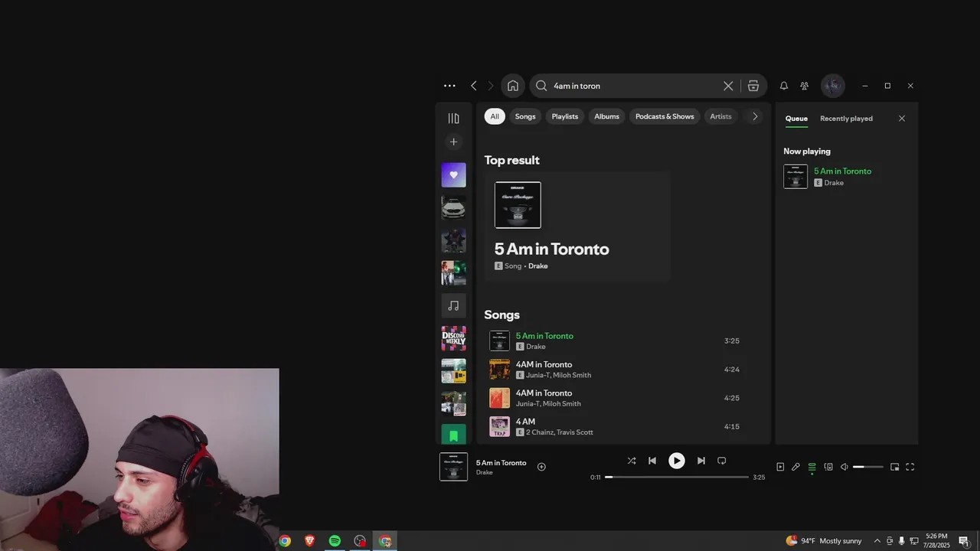Open the green bookmark Your Episodes item
Viewport: 980px width, 551px height.
[x=453, y=434]
